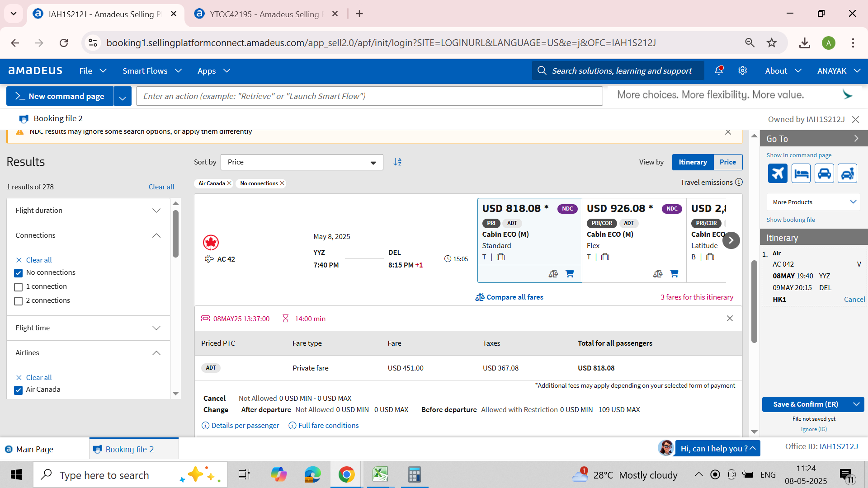
Task: Click the car rental icon in Go To panel
Action: click(x=824, y=174)
